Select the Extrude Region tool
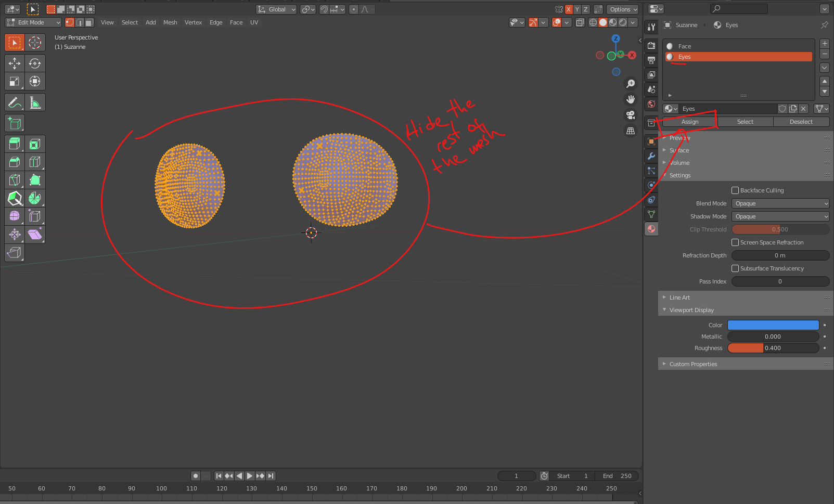 [15, 144]
